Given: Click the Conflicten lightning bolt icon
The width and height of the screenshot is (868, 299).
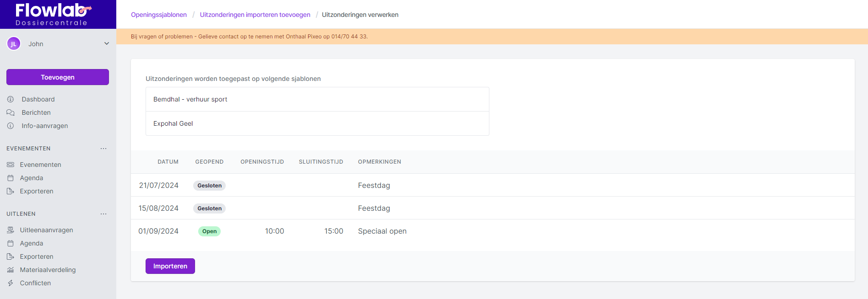Looking at the screenshot, I should 11,283.
